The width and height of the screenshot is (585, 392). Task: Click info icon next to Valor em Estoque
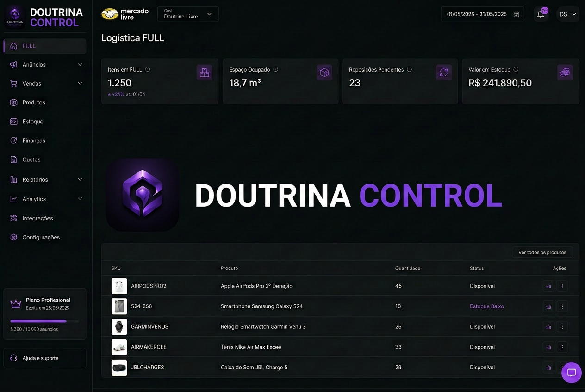click(x=516, y=69)
